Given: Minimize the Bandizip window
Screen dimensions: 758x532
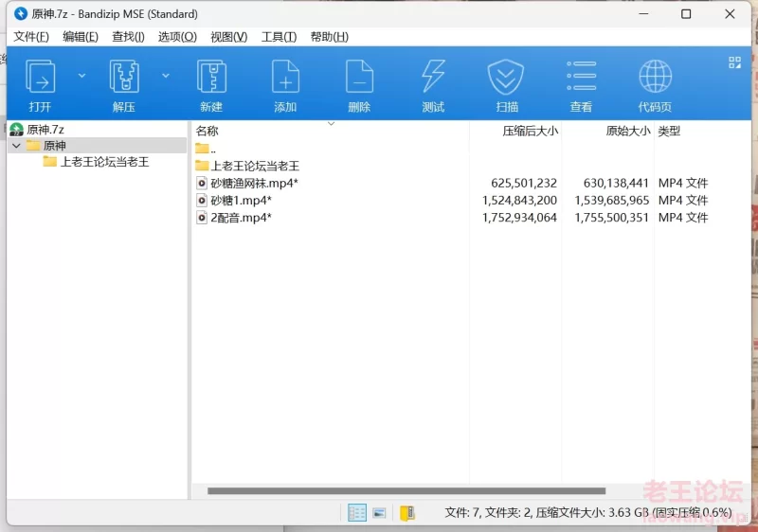Looking at the screenshot, I should pos(643,14).
